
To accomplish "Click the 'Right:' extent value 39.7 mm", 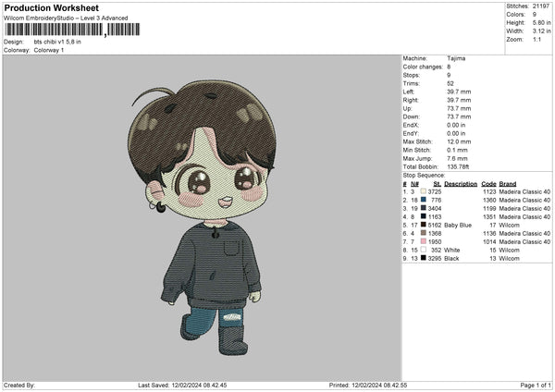I will pyautogui.click(x=459, y=100).
